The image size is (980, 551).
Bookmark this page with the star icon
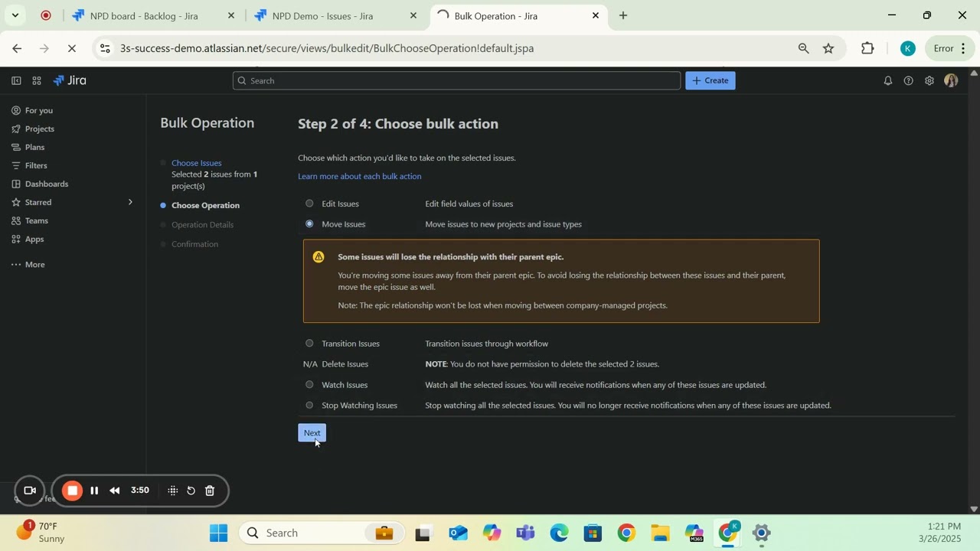pyautogui.click(x=828, y=48)
